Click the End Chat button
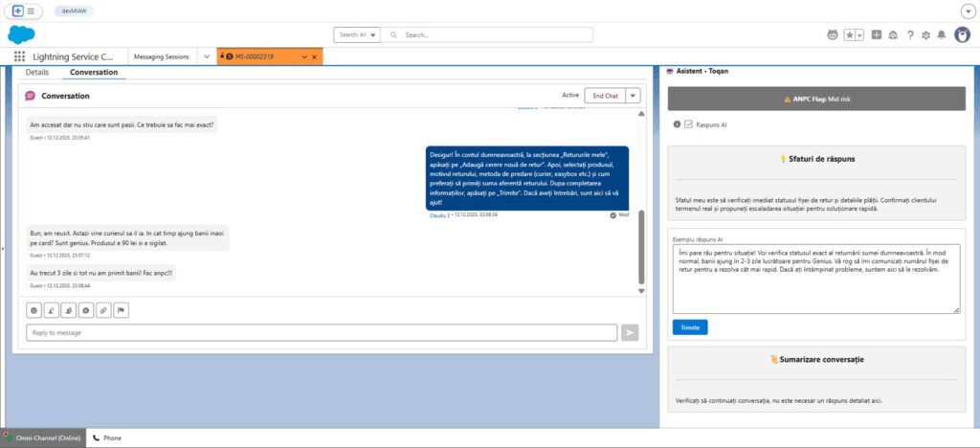 pyautogui.click(x=604, y=96)
